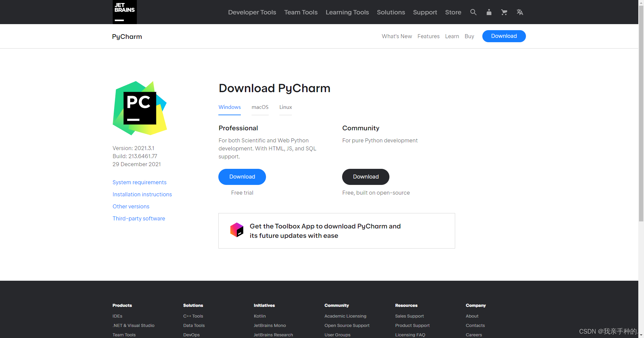The image size is (644, 338).
Task: Select the Windows platform tab
Action: tap(229, 107)
